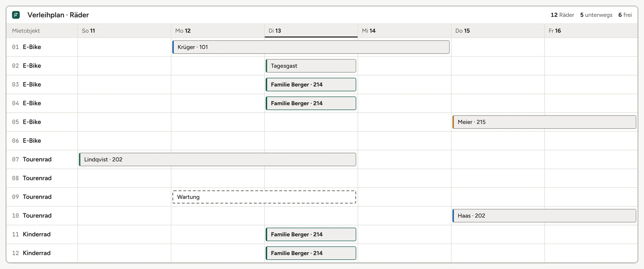Select row label "11 Kinderrad"
This screenshot has height=269, width=644.
click(x=31, y=234)
